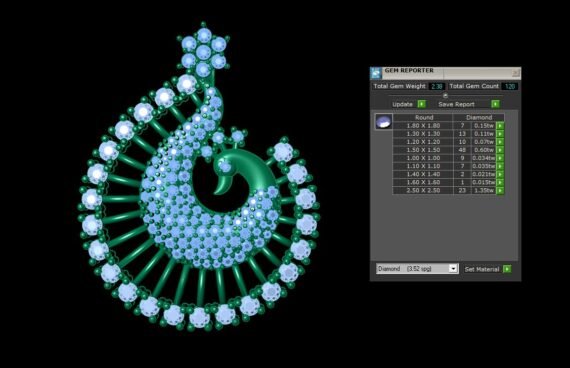Click the green Save Report arrow icon
Image resolution: width=570 pixels, height=368 pixels.
coord(495,104)
